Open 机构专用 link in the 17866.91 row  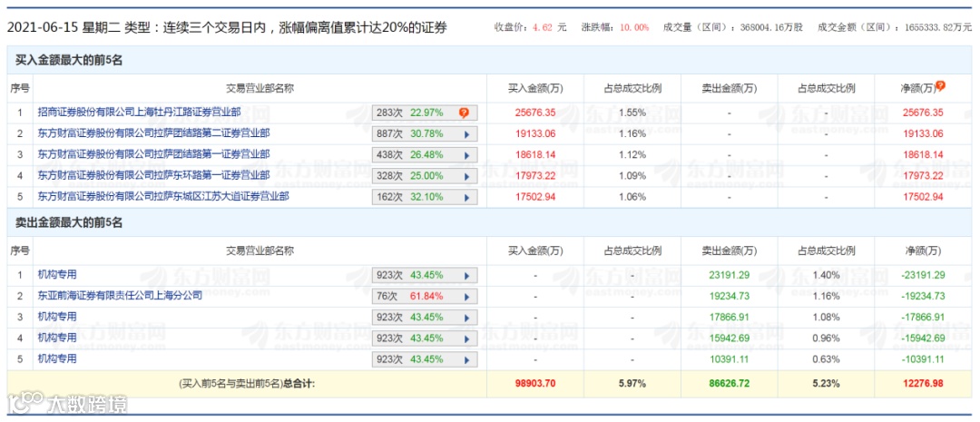coord(57,317)
